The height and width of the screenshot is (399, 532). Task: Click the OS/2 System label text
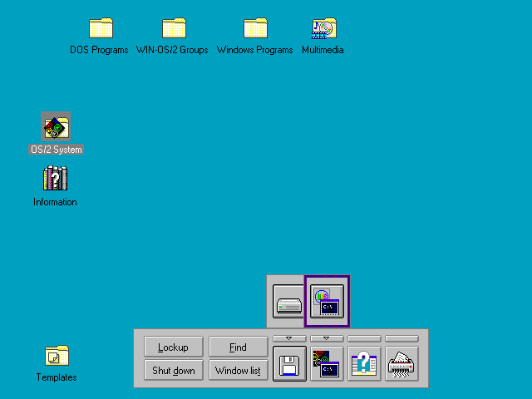coord(56,150)
